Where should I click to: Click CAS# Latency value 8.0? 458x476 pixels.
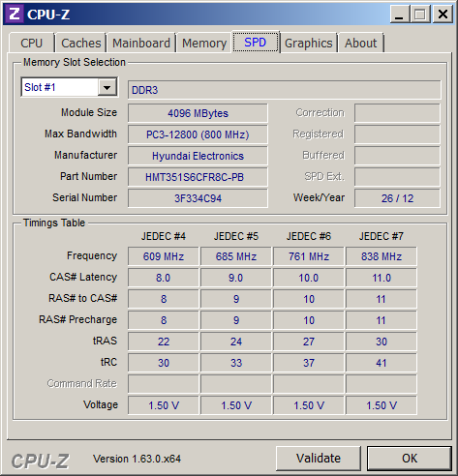pos(164,278)
